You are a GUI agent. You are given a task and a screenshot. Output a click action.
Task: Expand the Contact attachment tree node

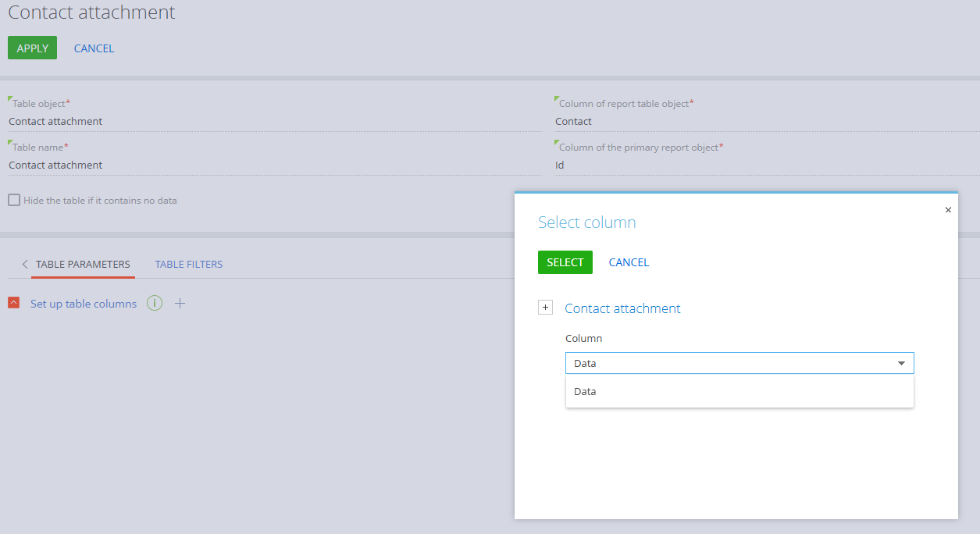[x=545, y=307]
